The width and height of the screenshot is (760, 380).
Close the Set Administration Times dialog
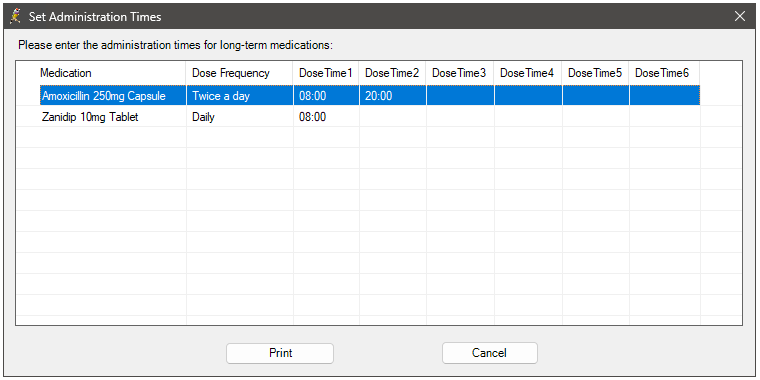[740, 16]
